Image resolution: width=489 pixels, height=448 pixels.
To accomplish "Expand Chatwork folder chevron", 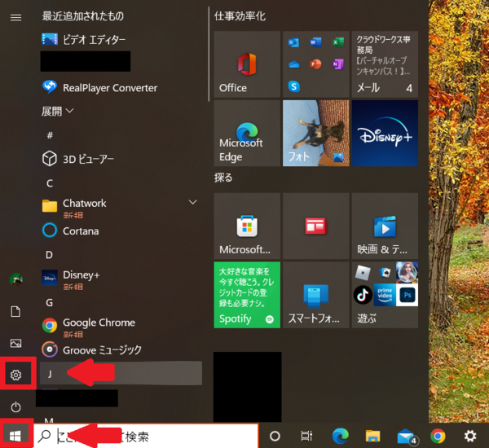I will click(192, 202).
